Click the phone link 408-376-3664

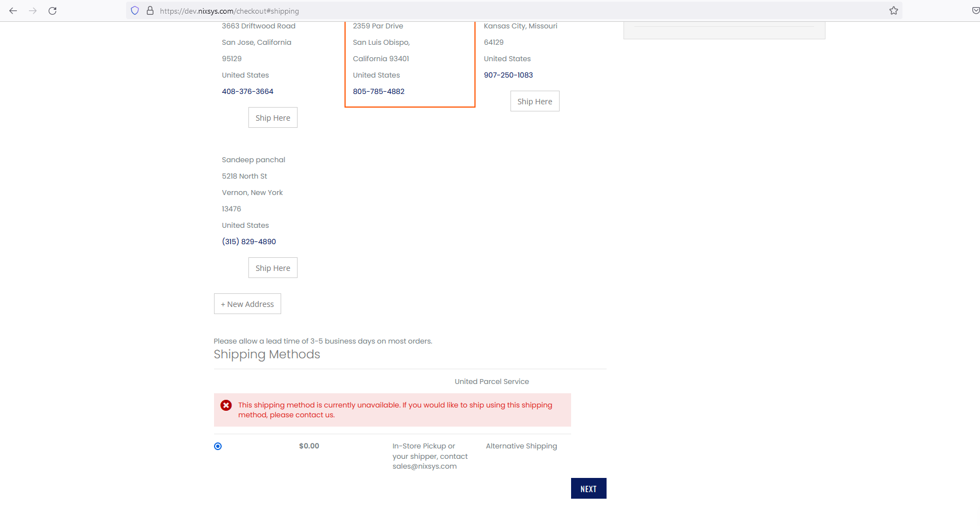(247, 91)
